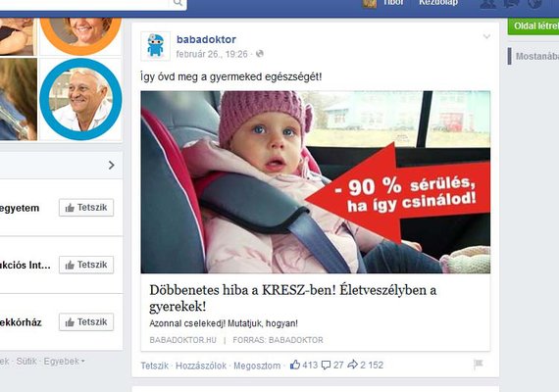Open post options dropdown arrow
Image resolution: width=559 pixels, height=392 pixels.
pos(486,36)
